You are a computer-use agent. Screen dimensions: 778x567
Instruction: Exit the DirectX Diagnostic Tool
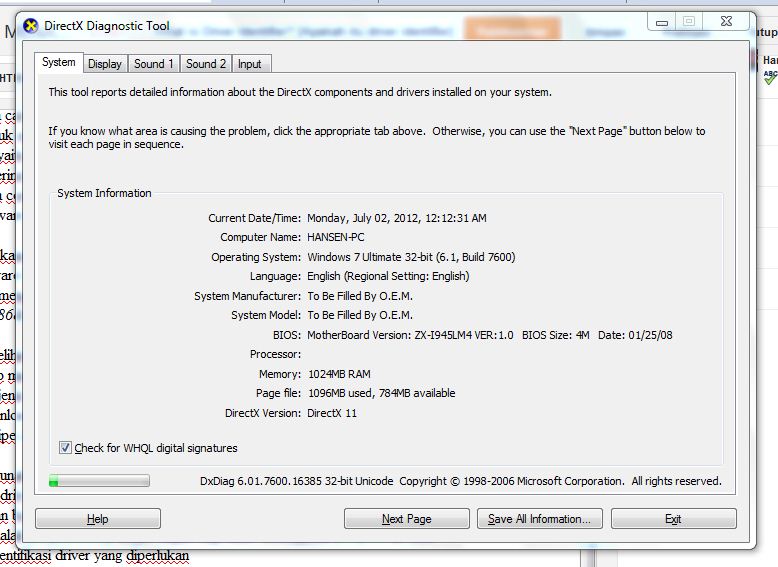pyautogui.click(x=673, y=519)
